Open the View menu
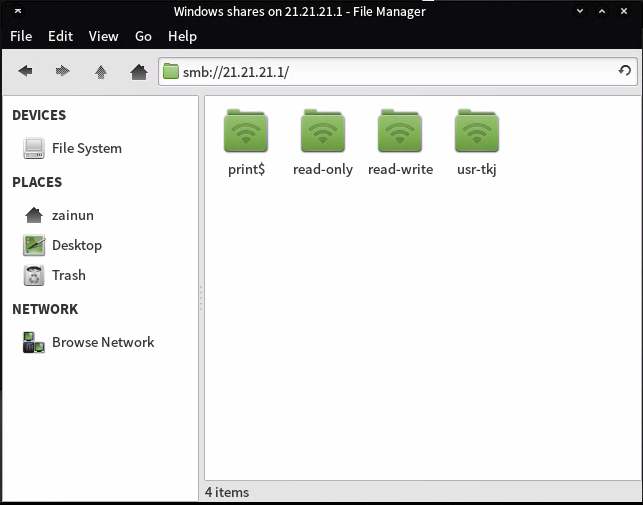The height and width of the screenshot is (505, 643). tap(103, 37)
